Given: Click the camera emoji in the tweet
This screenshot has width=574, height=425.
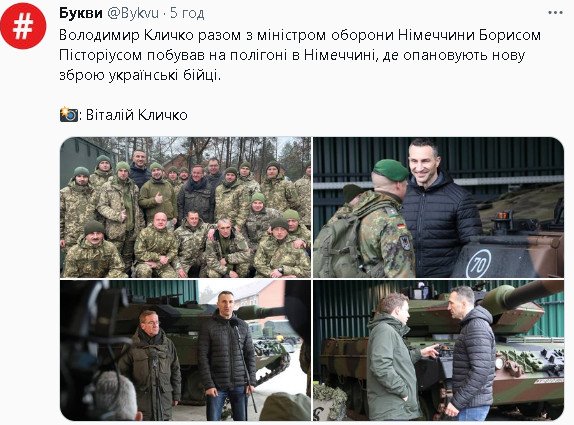Looking at the screenshot, I should pyautogui.click(x=68, y=114).
